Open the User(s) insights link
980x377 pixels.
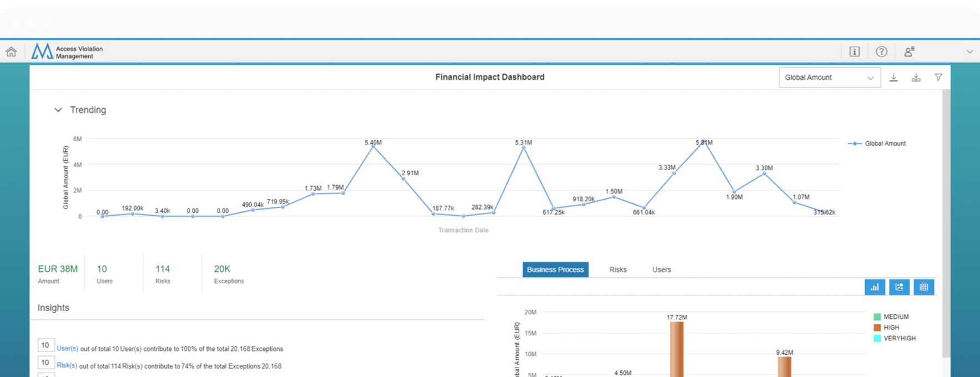pos(67,349)
